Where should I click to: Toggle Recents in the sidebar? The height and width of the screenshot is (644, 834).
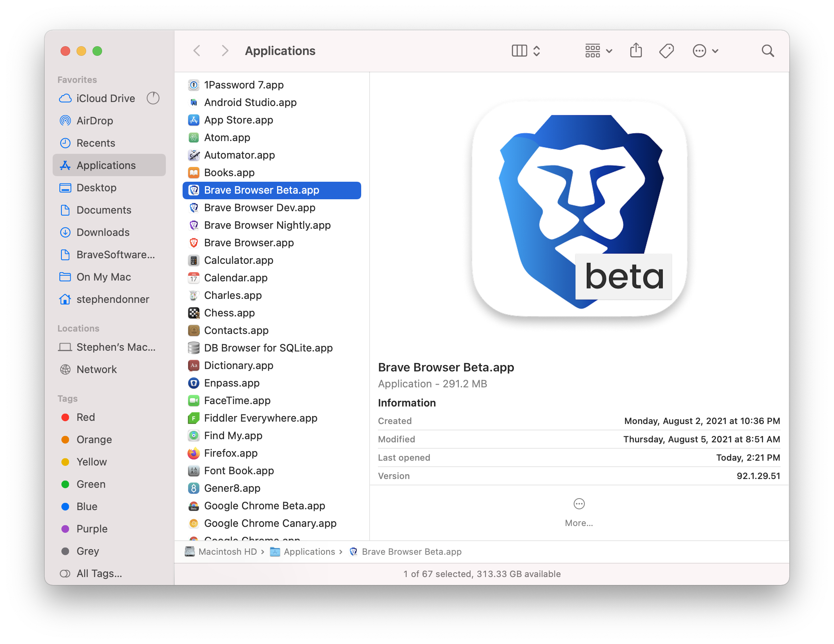(x=96, y=143)
